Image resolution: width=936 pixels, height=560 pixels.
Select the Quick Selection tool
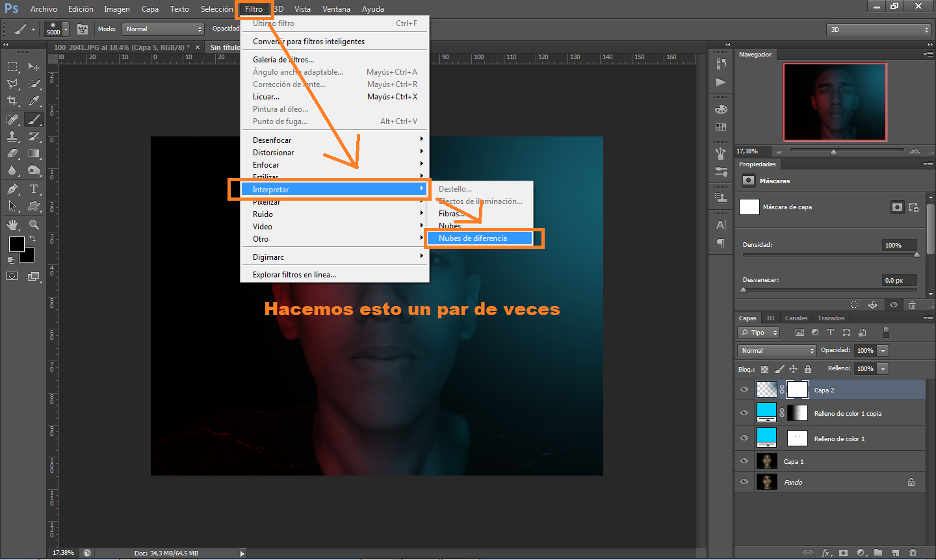[x=34, y=84]
